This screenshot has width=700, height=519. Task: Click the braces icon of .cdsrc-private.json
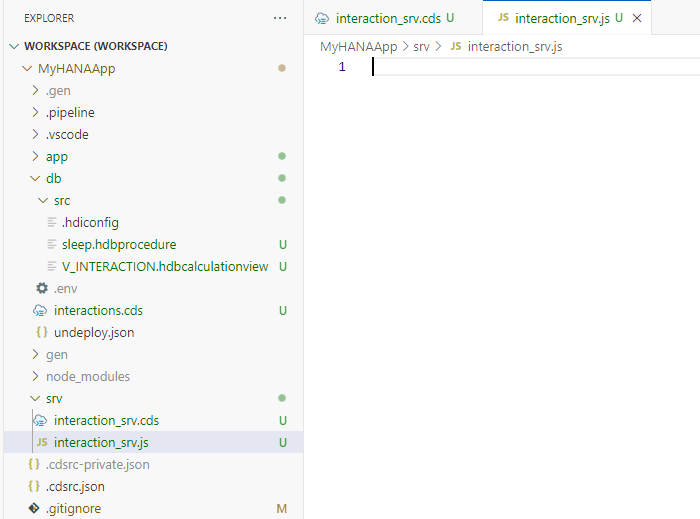click(34, 464)
